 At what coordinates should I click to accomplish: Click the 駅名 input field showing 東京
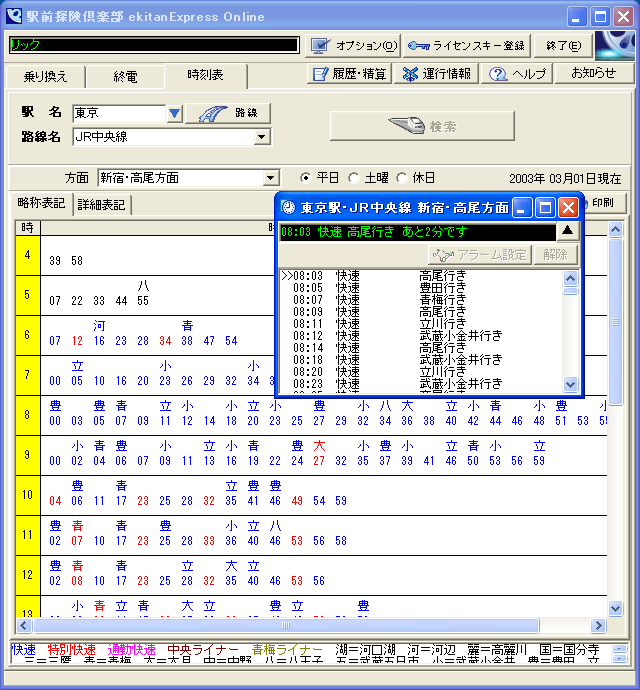tap(119, 113)
